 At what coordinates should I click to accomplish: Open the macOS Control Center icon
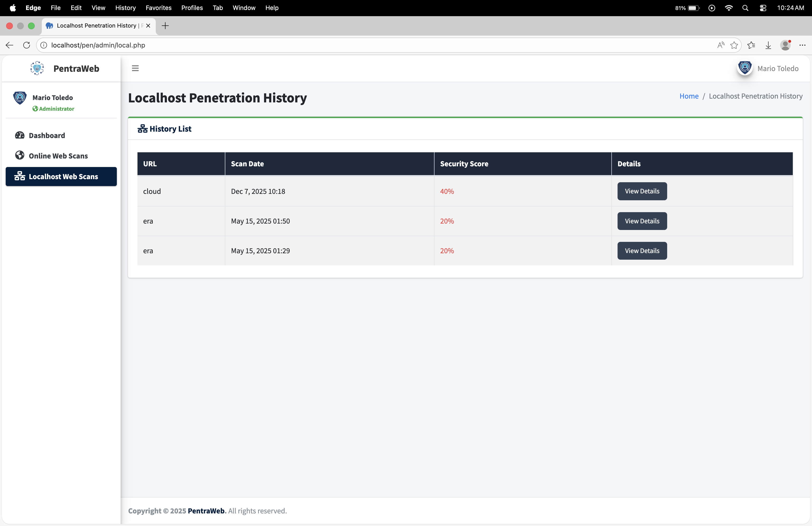click(763, 8)
